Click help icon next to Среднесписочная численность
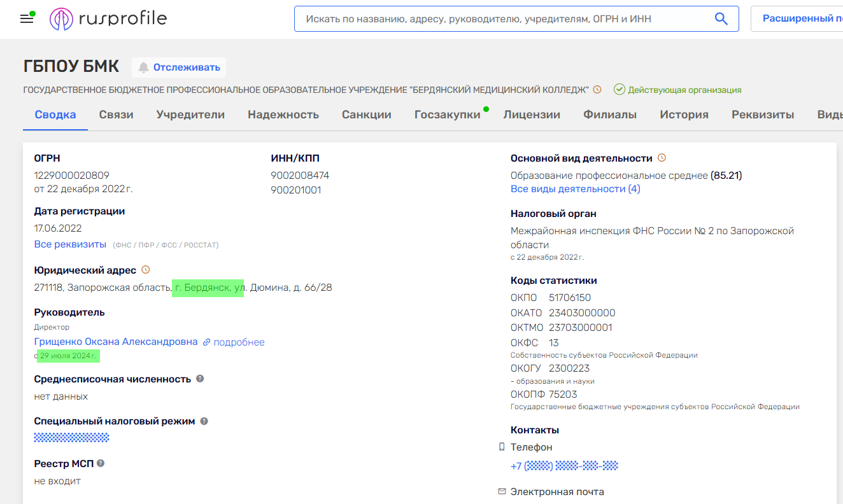 [x=200, y=379]
